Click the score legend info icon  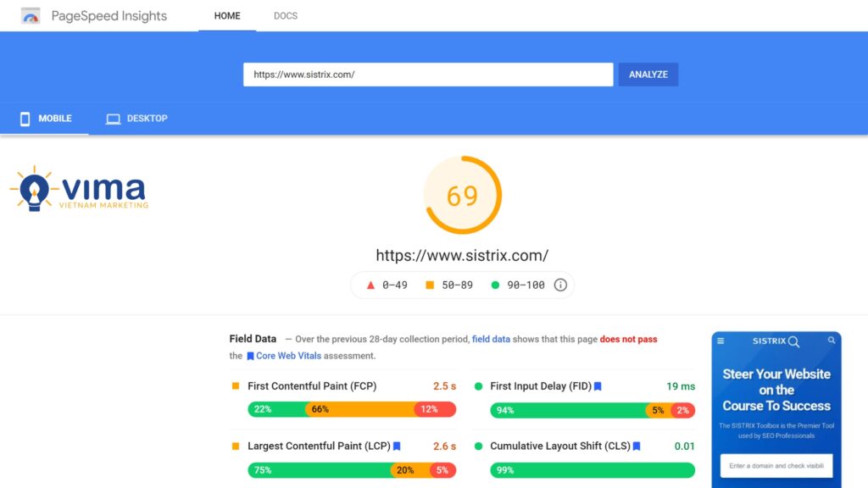pyautogui.click(x=560, y=285)
